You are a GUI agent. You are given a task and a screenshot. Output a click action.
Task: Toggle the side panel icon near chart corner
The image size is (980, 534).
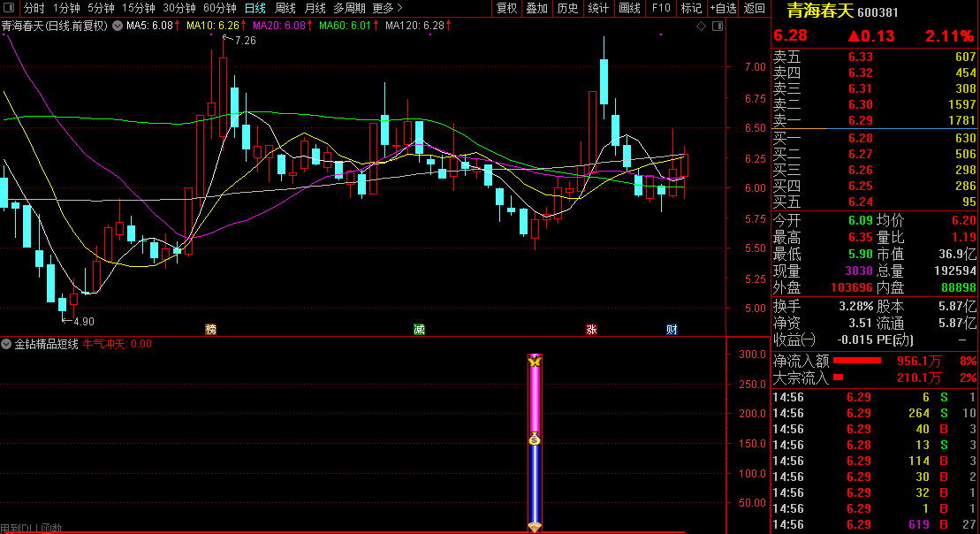pyautogui.click(x=716, y=27)
